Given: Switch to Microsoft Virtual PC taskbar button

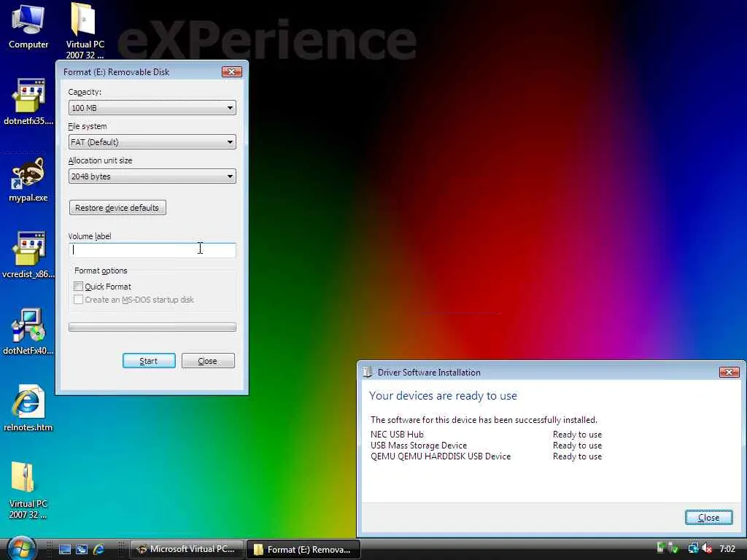Looking at the screenshot, I should pyautogui.click(x=187, y=549).
